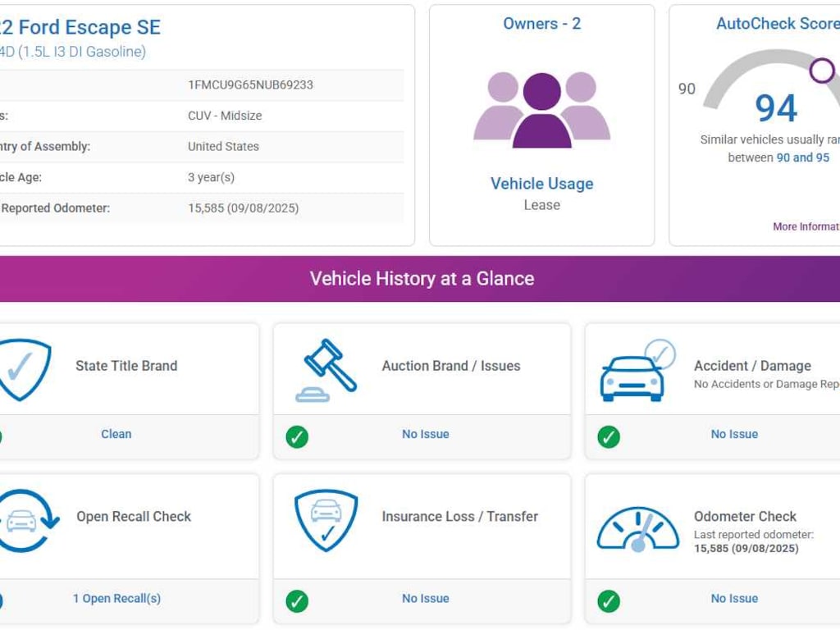The image size is (840, 630).
Task: Click No Issue under Auction Brand / Issues
Action: click(x=425, y=434)
